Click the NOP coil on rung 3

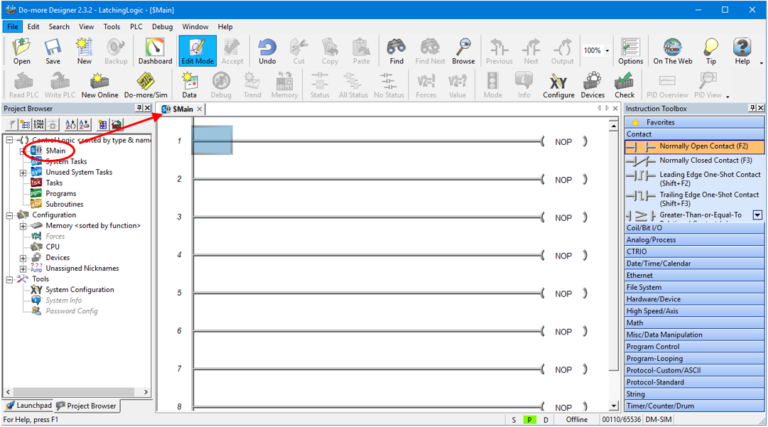[563, 218]
